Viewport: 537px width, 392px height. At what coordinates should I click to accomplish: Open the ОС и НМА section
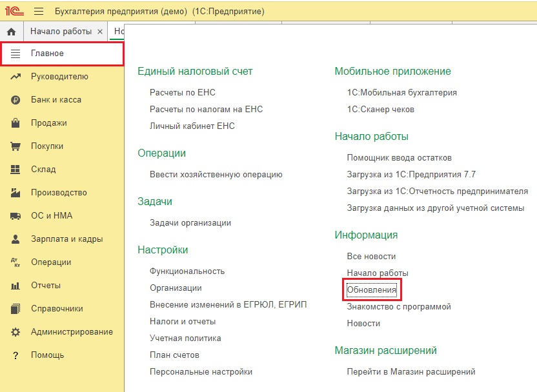click(52, 216)
